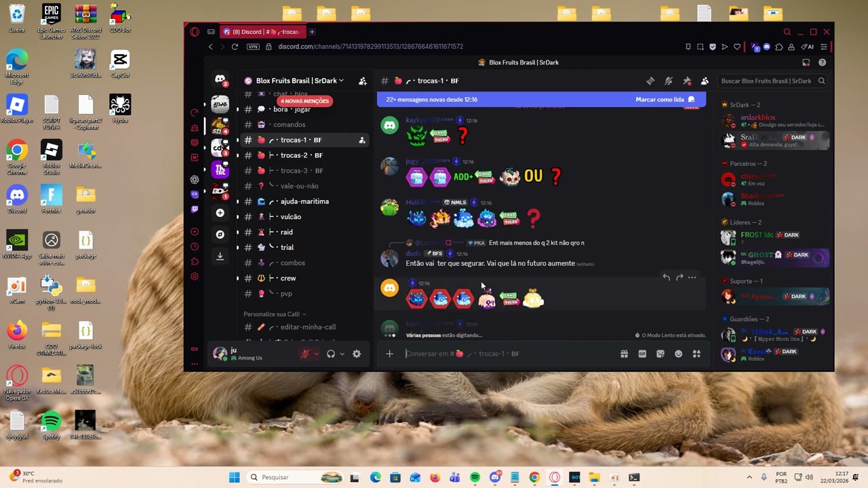This screenshot has height=488, width=868.
Task: Open FROST ldc member profile
Action: coord(775,238)
